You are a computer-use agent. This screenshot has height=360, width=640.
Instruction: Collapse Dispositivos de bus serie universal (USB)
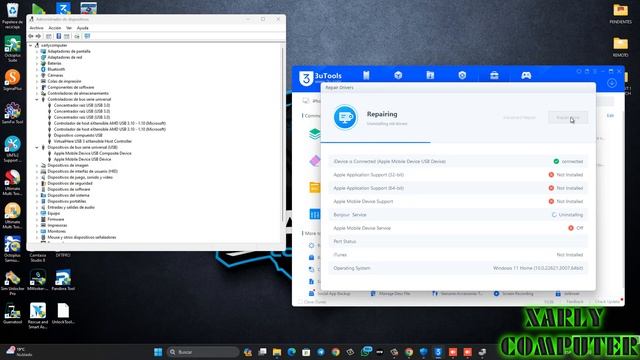pyautogui.click(x=37, y=147)
